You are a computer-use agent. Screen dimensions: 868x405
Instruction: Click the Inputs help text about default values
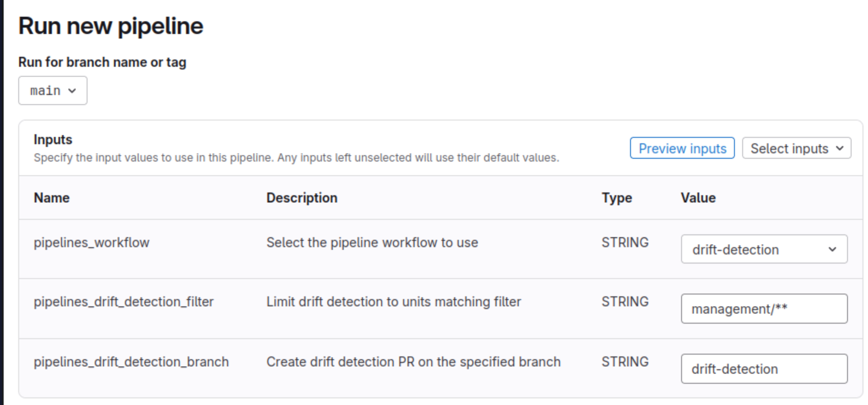tap(296, 158)
